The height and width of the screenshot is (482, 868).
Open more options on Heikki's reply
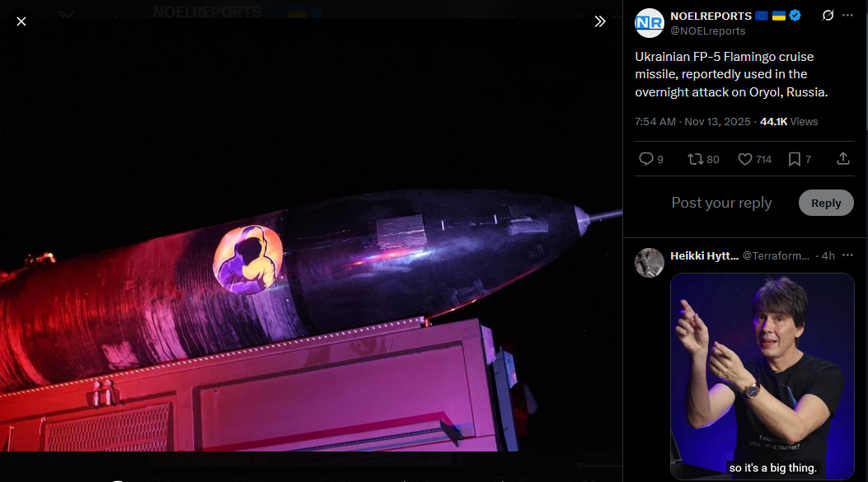tap(847, 255)
